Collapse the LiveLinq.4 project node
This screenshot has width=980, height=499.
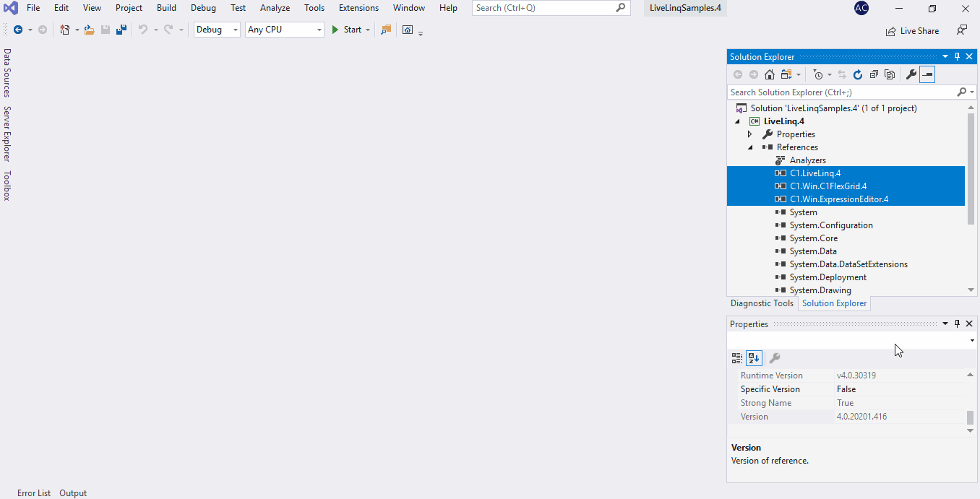click(x=736, y=121)
